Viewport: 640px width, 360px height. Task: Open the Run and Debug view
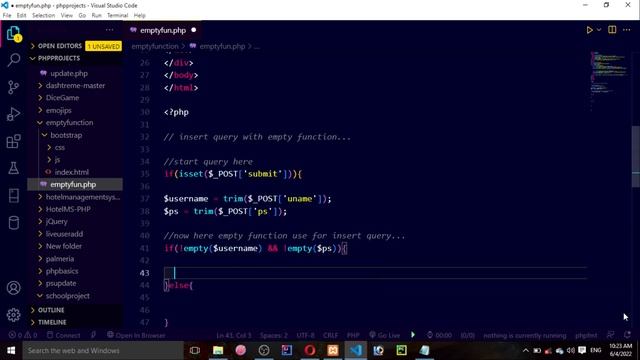coord(13,114)
